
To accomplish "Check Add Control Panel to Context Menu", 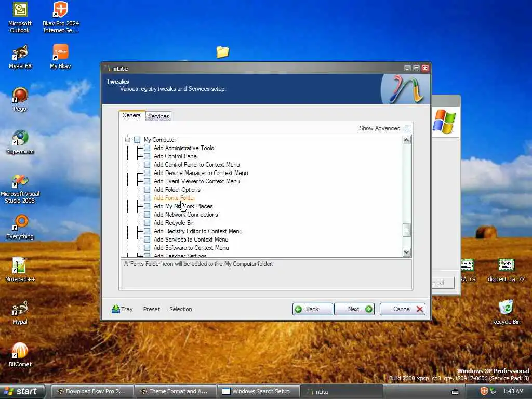I will click(x=147, y=165).
